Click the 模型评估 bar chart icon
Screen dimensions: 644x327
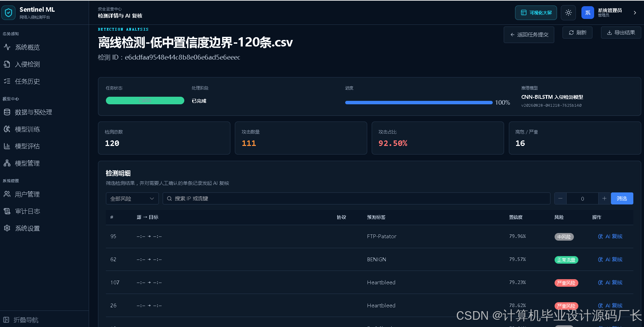click(7, 146)
